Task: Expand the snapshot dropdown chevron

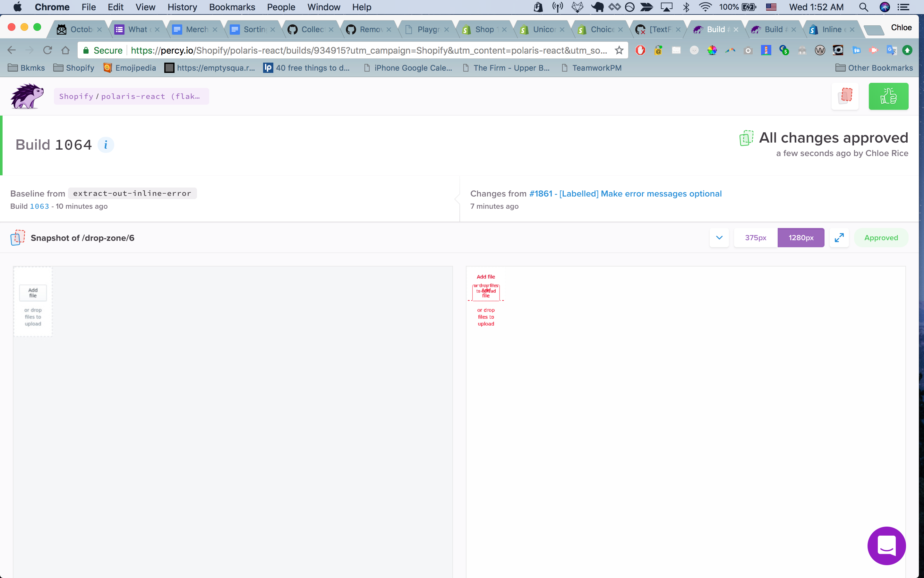Action: 719,238
